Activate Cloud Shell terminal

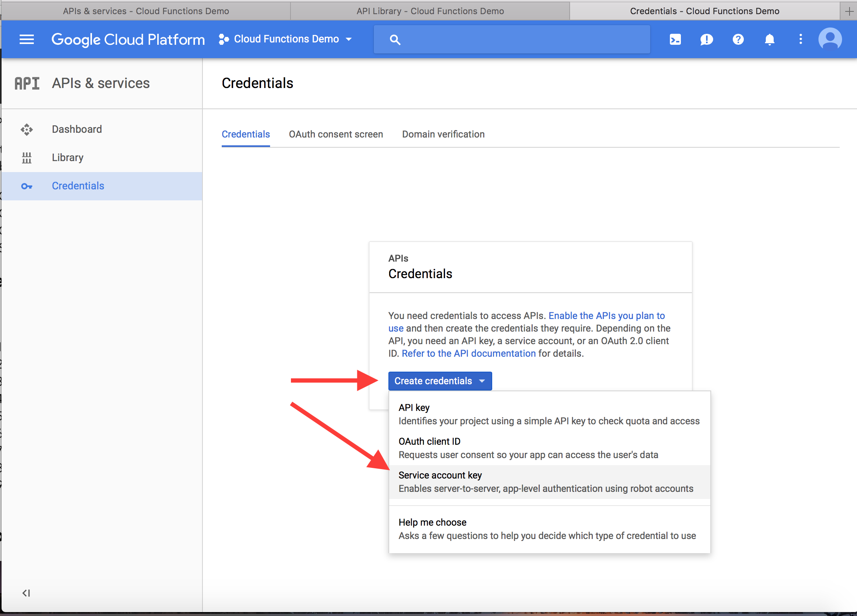tap(675, 39)
